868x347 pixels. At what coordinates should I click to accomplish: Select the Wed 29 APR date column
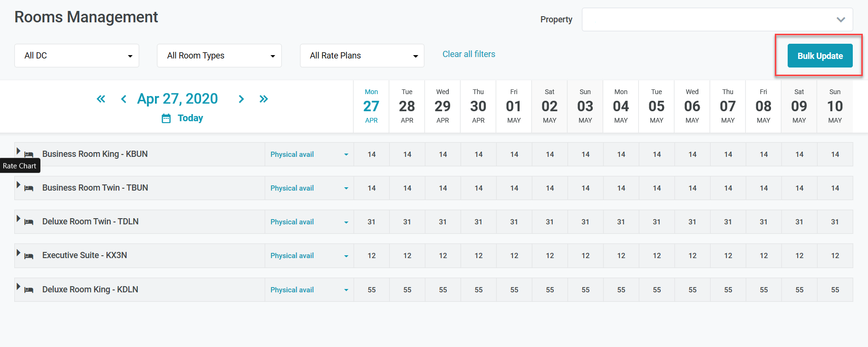[x=443, y=106]
